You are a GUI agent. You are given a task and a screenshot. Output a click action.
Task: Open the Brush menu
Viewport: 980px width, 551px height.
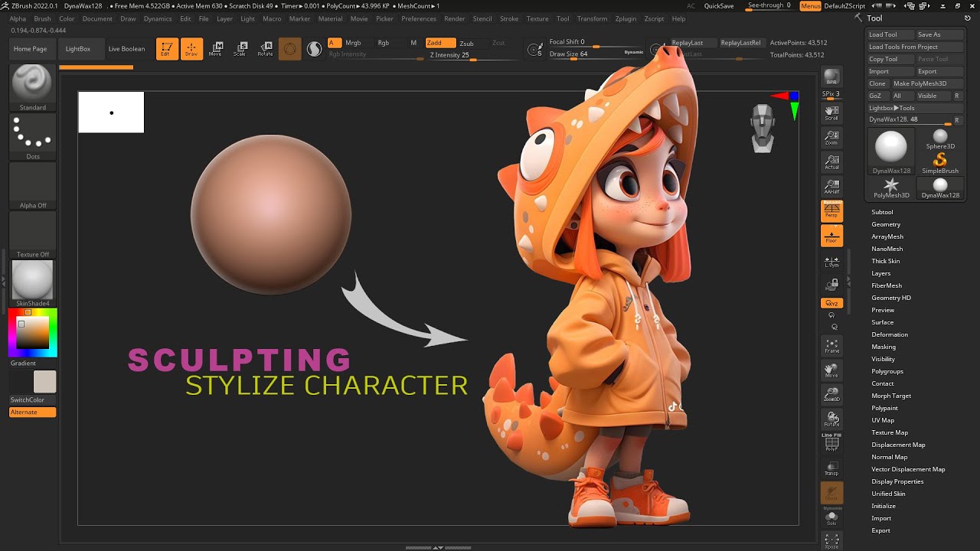click(x=42, y=18)
